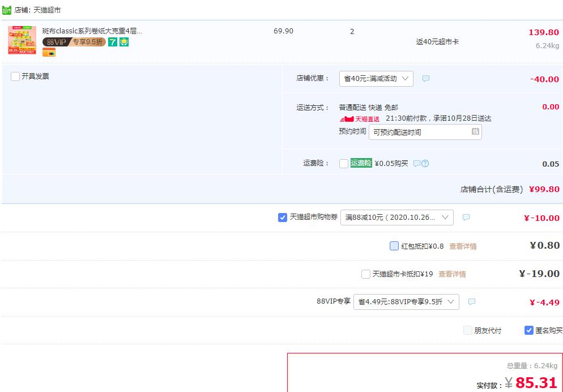Open 斑布classic系列卷纸 product title link
Image resolution: width=563 pixels, height=392 pixels.
coord(92,31)
